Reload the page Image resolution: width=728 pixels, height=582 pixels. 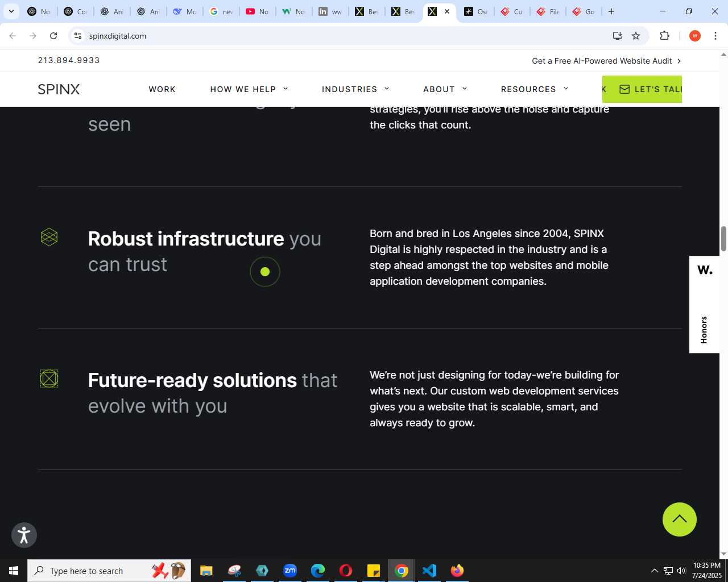tap(53, 36)
